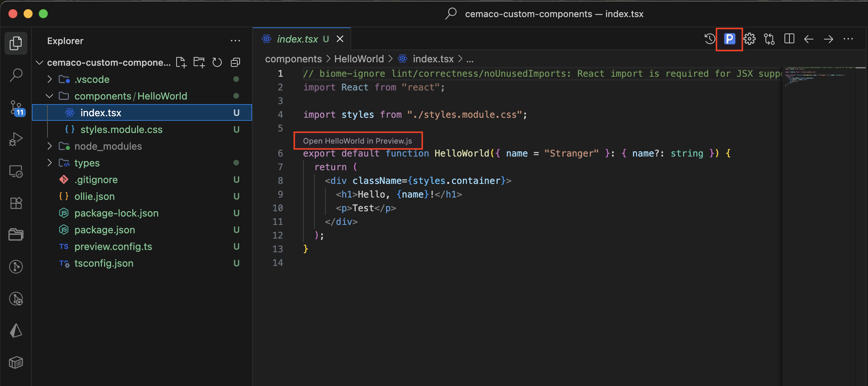The image size is (868, 386).
Task: Click the Preview.js P toolbar icon
Action: [729, 39]
